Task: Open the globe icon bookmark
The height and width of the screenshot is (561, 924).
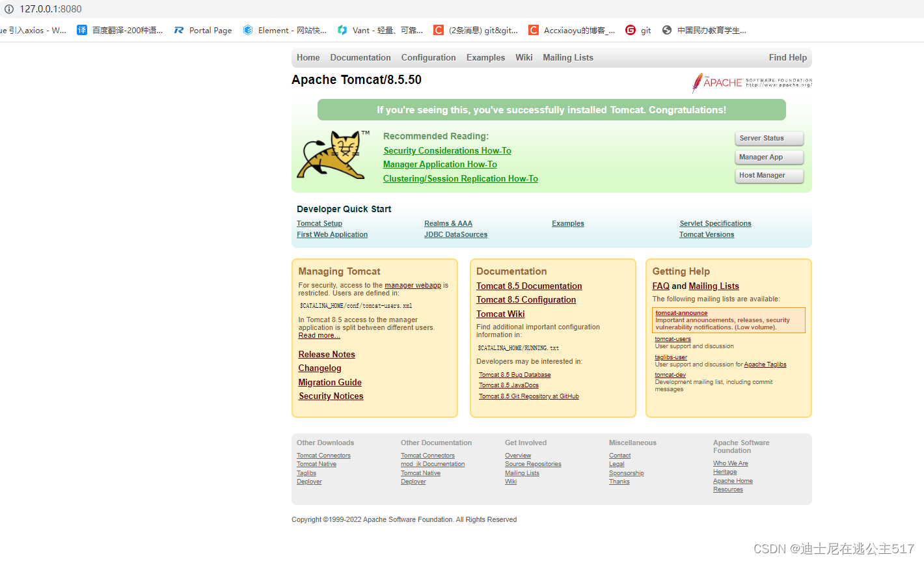Action: tap(667, 30)
